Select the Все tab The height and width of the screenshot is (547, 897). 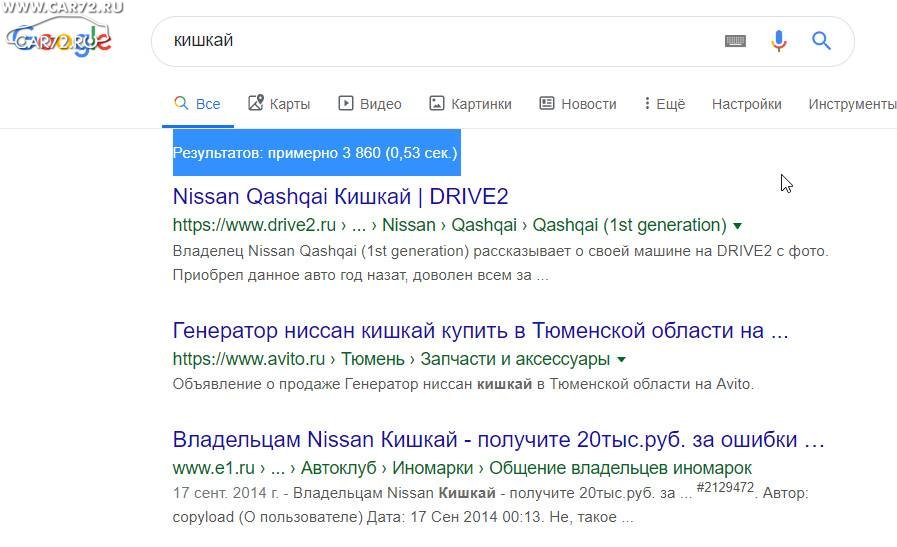(x=197, y=104)
